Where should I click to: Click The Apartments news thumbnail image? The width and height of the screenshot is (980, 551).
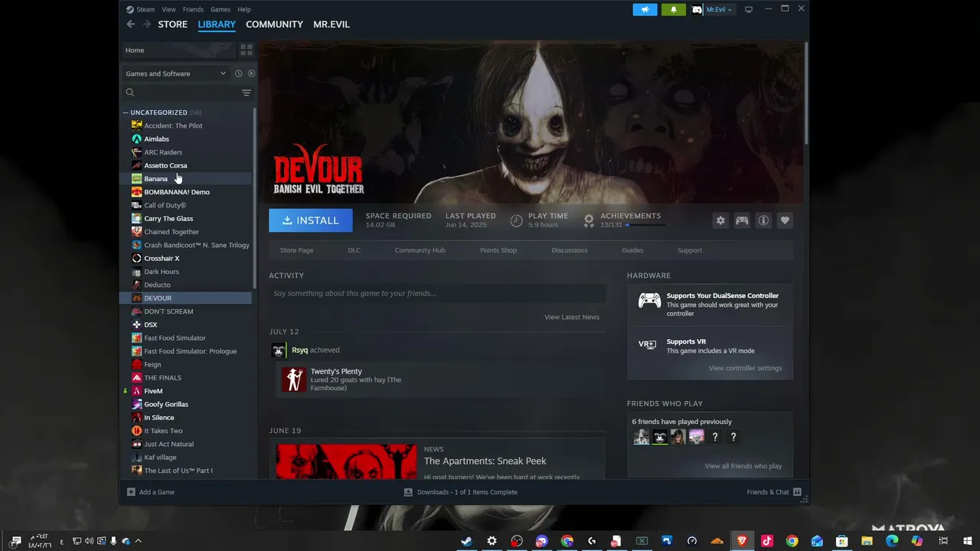(347, 461)
